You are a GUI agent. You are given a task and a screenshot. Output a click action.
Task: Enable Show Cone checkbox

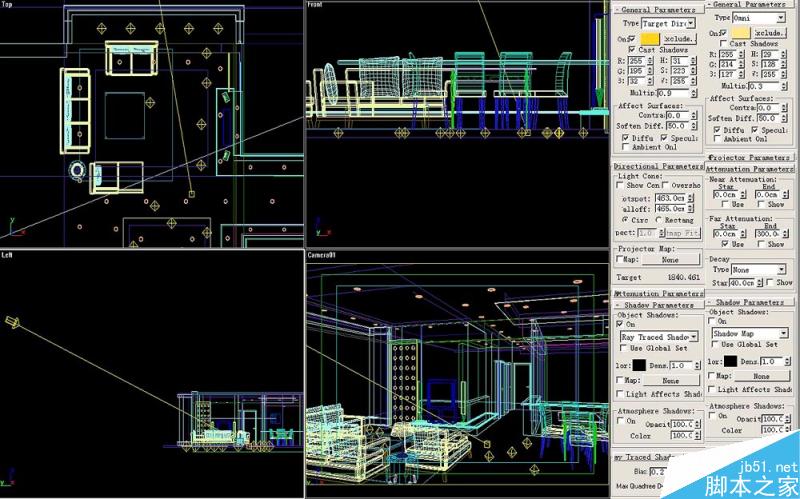[620, 185]
